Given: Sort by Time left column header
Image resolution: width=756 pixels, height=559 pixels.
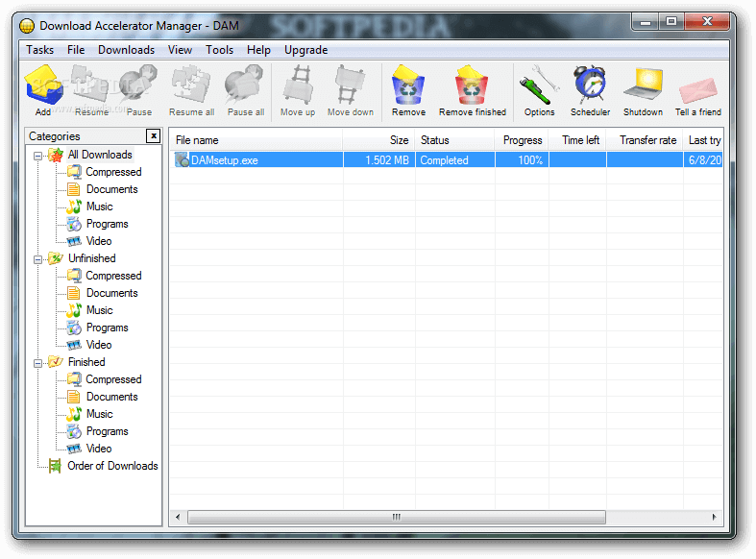Looking at the screenshot, I should (x=577, y=140).
